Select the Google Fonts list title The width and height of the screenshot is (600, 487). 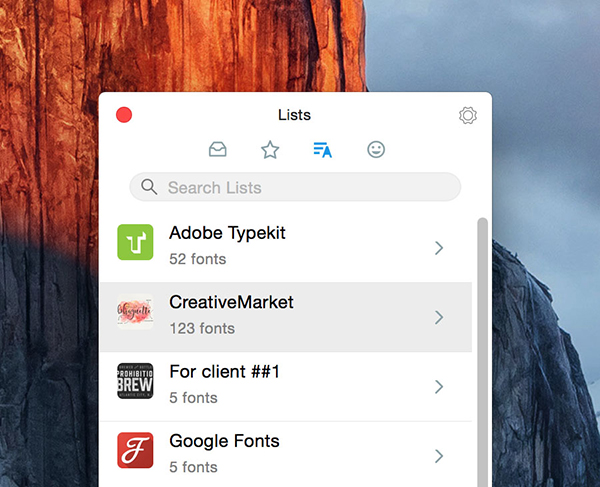(x=224, y=441)
